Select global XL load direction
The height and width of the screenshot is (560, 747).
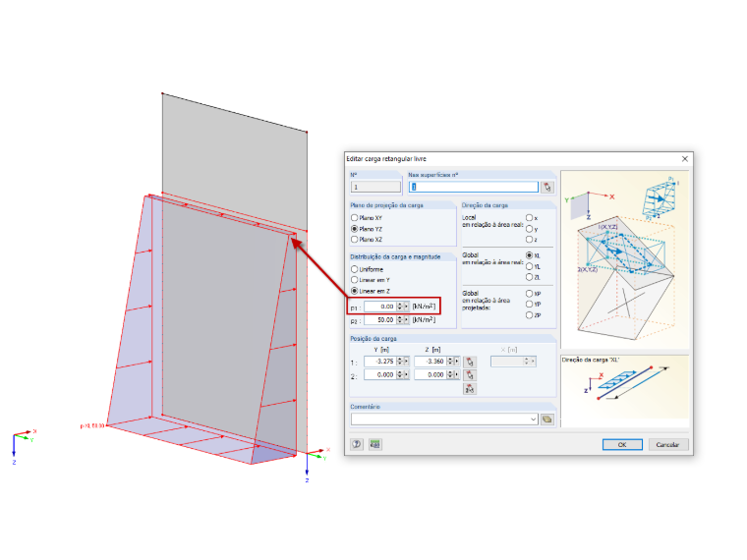coord(529,255)
